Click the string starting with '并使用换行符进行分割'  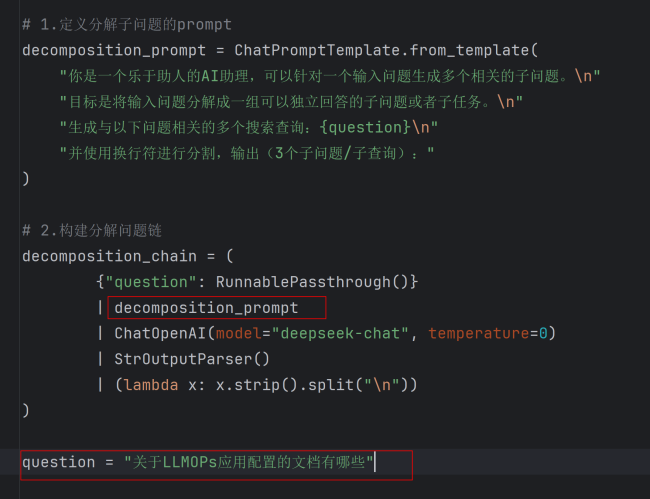click(x=247, y=152)
